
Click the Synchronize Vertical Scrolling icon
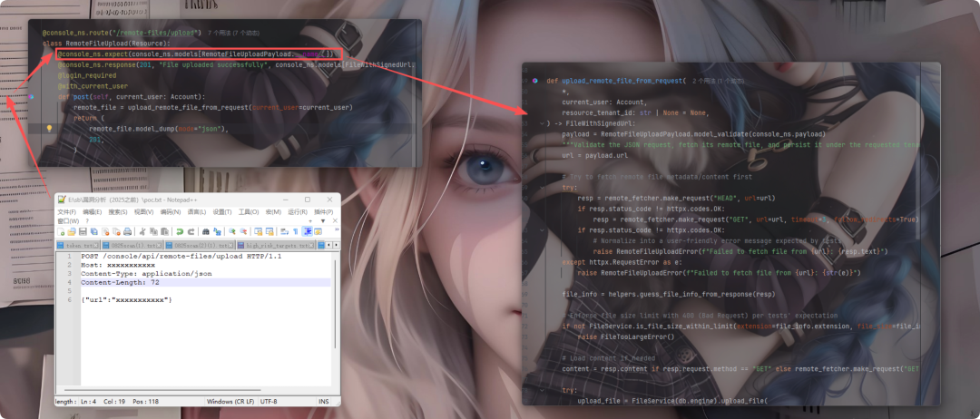tap(258, 231)
